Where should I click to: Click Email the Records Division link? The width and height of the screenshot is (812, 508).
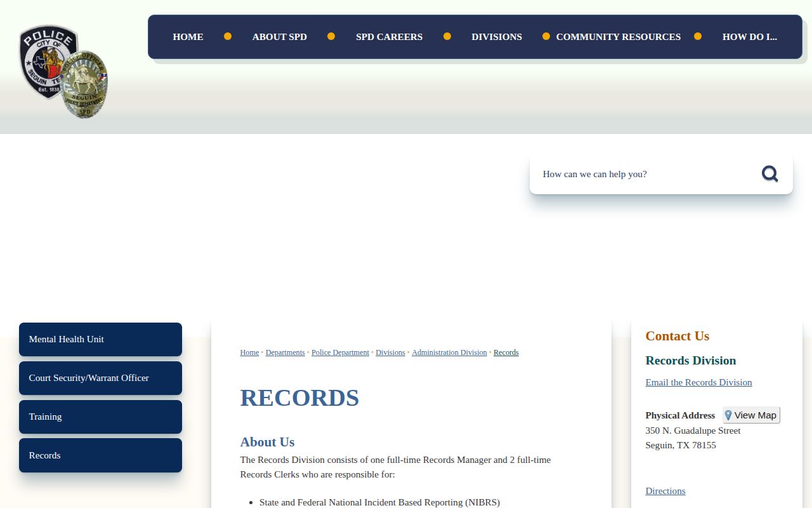(698, 382)
